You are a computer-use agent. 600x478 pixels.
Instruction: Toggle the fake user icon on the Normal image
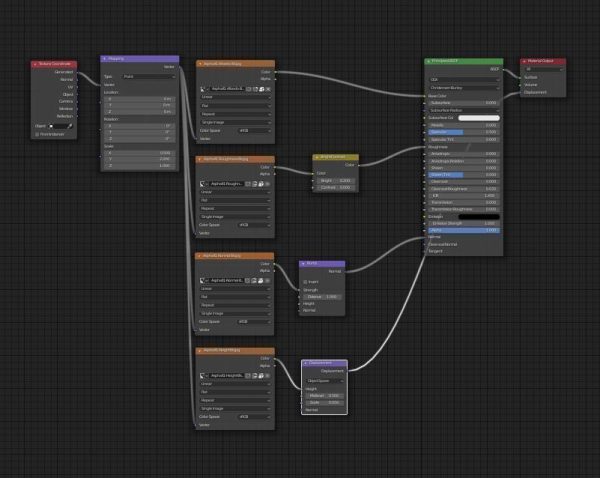[x=248, y=281]
